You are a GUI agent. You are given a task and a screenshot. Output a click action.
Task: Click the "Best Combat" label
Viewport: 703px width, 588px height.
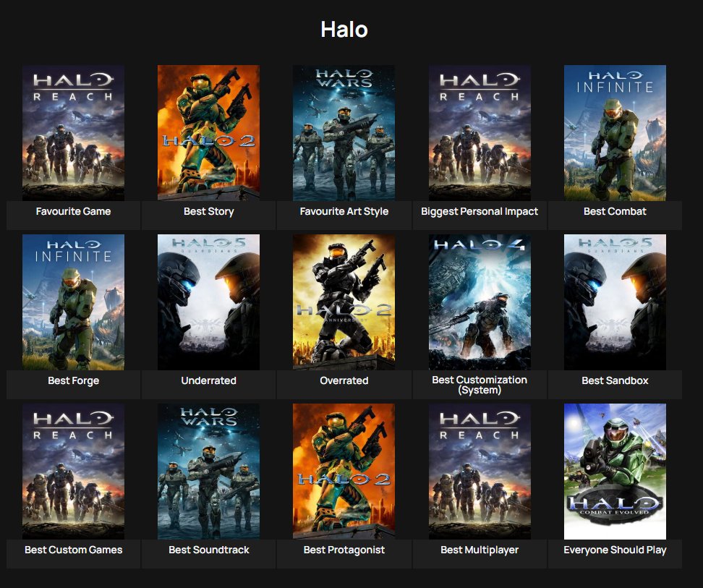pos(615,211)
